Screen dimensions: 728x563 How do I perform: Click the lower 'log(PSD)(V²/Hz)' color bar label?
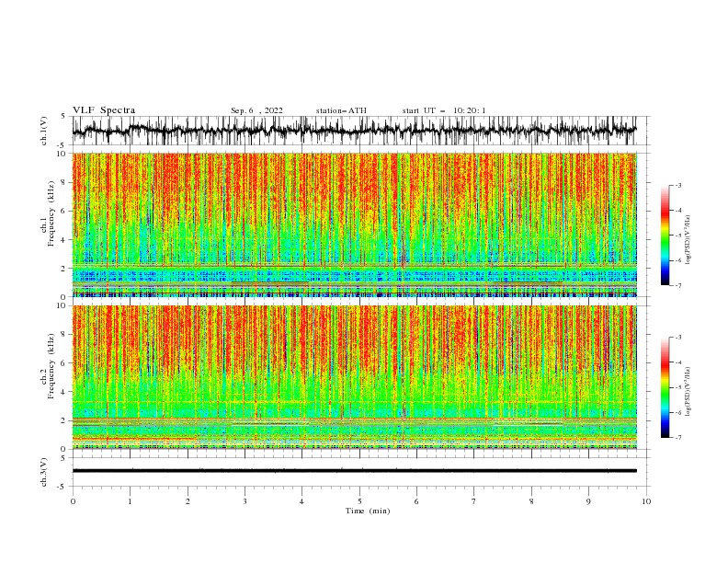pyautogui.click(x=688, y=391)
